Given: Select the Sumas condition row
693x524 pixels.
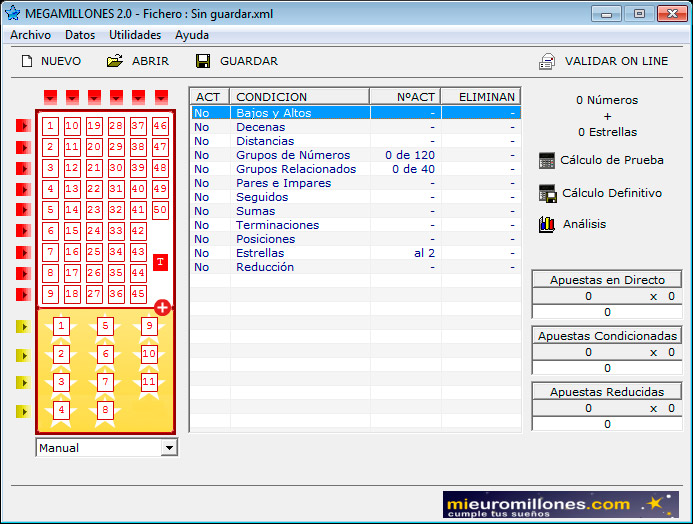Looking at the screenshot, I should (x=356, y=211).
